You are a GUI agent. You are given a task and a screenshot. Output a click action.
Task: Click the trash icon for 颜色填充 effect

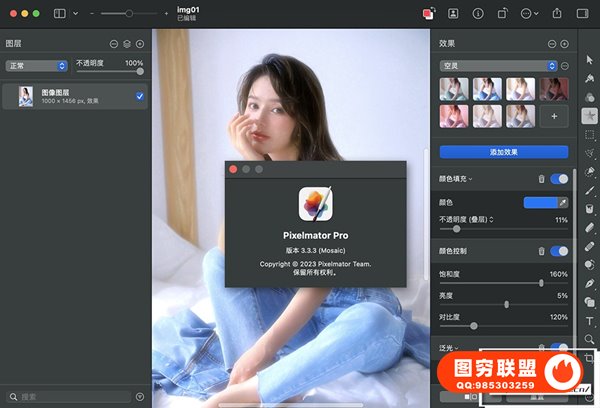(x=541, y=179)
